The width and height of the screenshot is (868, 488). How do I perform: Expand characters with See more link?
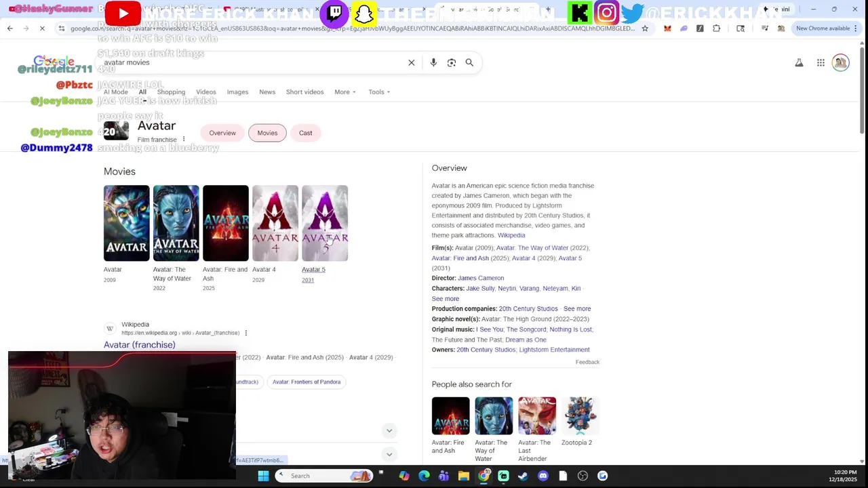446,299
